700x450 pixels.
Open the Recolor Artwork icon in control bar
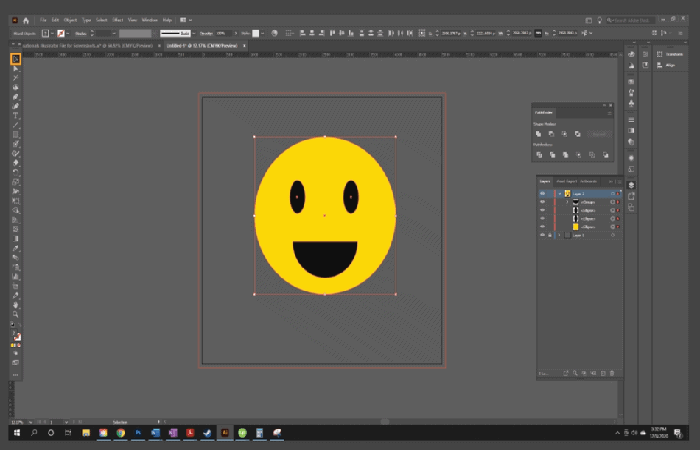274,33
